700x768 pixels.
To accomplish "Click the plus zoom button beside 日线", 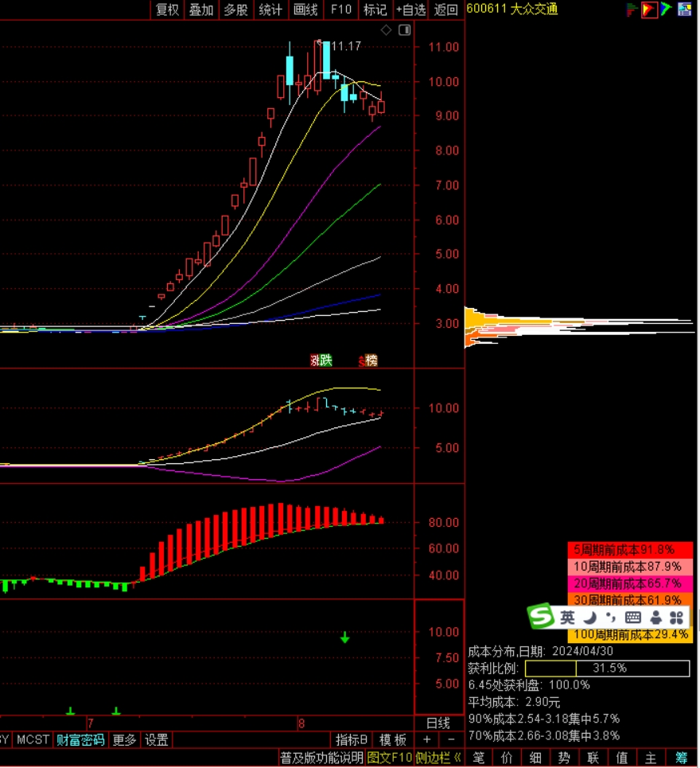I will pyautogui.click(x=427, y=740).
